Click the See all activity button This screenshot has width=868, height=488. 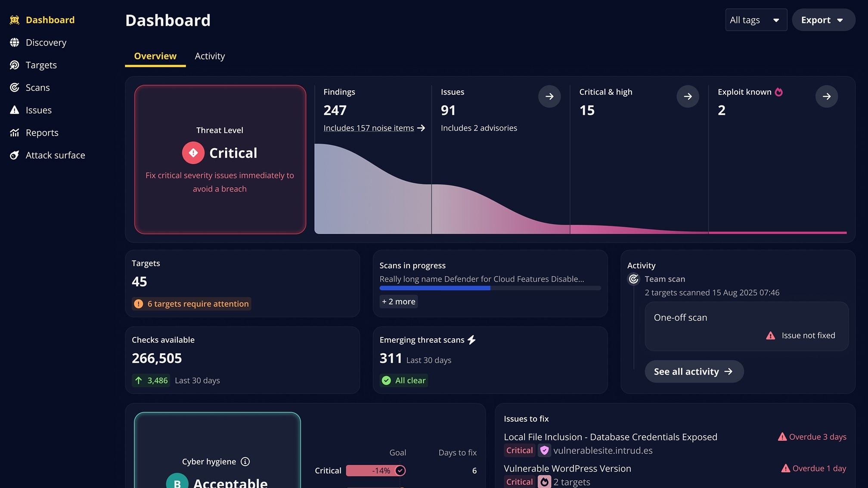(x=694, y=371)
